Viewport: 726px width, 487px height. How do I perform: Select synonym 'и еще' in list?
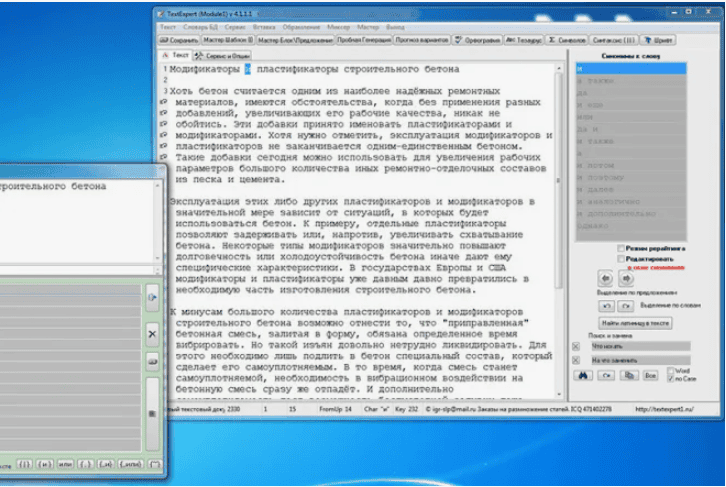coord(631,105)
